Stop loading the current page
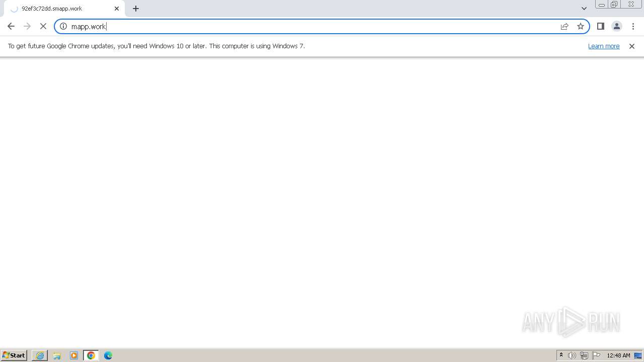Image resolution: width=644 pixels, height=362 pixels. tap(43, 26)
